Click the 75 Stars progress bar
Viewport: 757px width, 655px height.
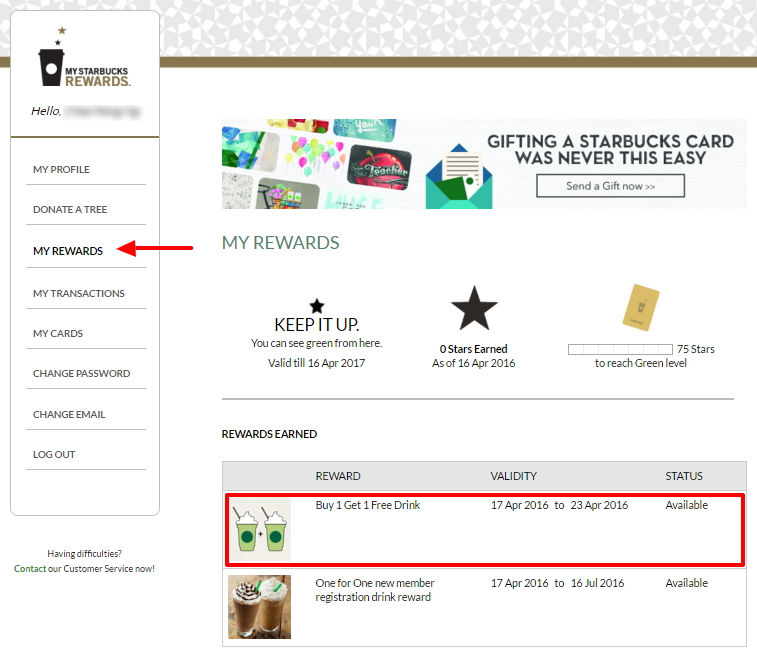click(620, 349)
